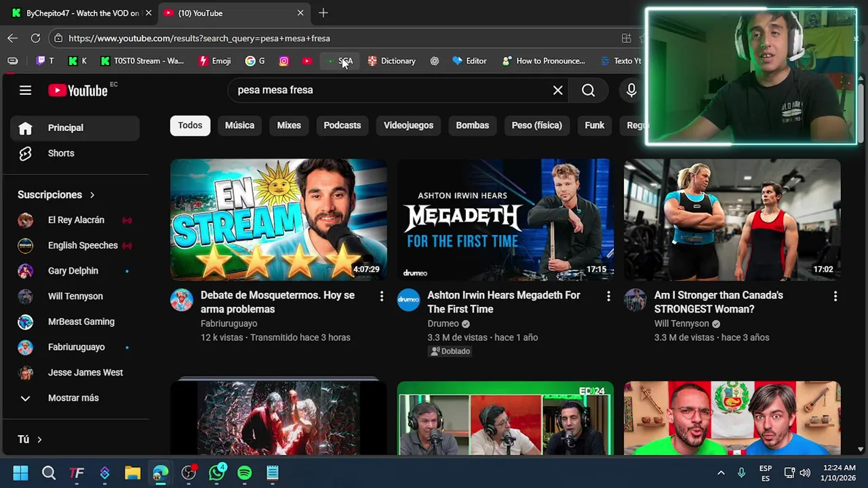This screenshot has height=488, width=868.
Task: Open WhatsApp from the taskbar
Action: pos(216,472)
